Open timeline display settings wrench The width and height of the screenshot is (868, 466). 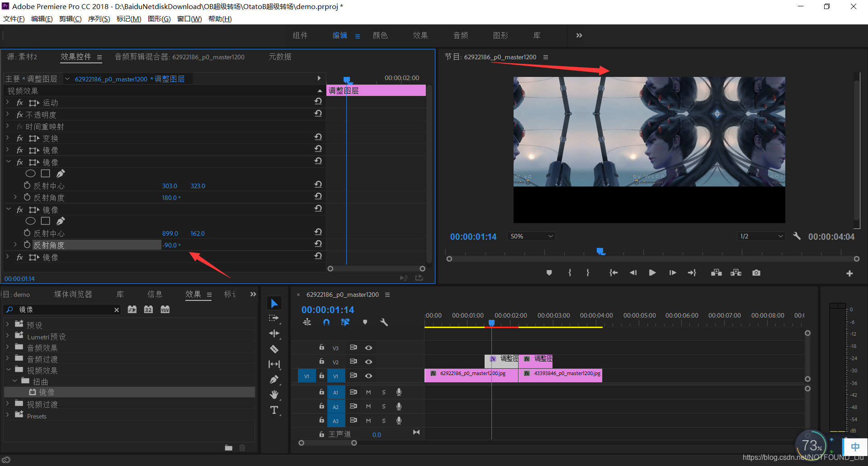(x=384, y=322)
